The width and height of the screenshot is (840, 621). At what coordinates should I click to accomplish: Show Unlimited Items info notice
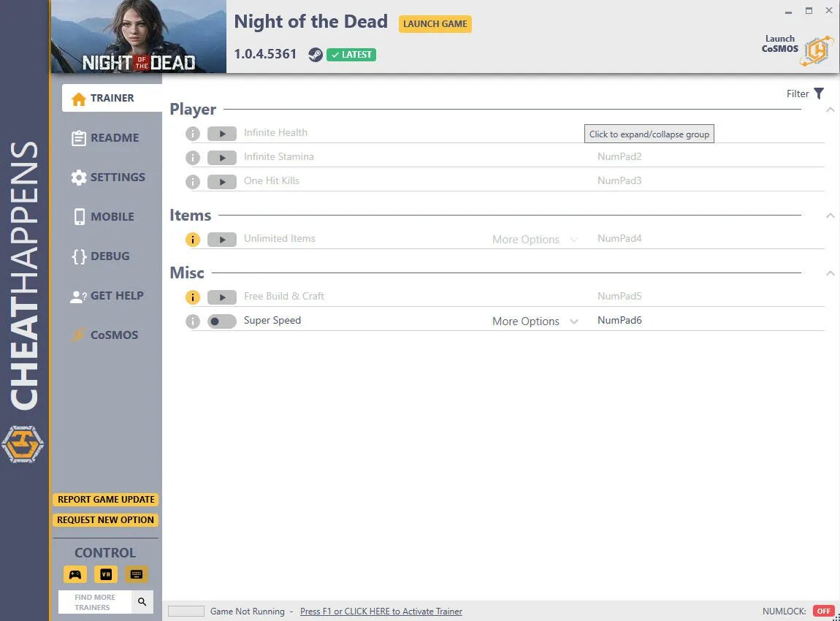coord(192,240)
